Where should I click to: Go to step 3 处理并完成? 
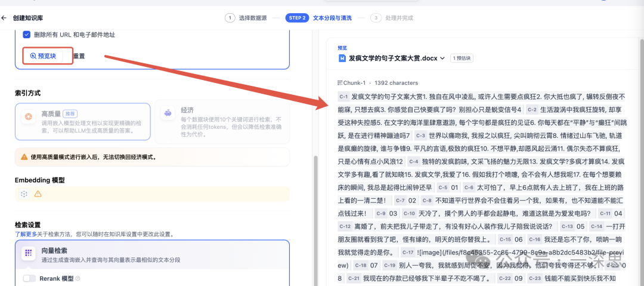(x=392, y=18)
